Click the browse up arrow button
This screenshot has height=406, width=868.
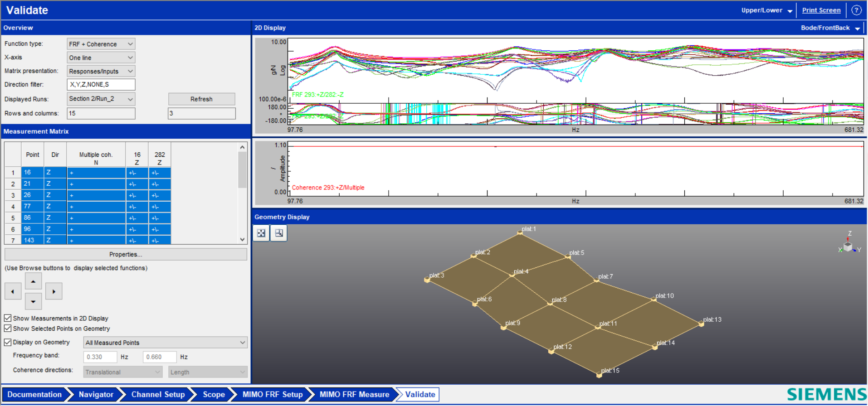click(33, 281)
